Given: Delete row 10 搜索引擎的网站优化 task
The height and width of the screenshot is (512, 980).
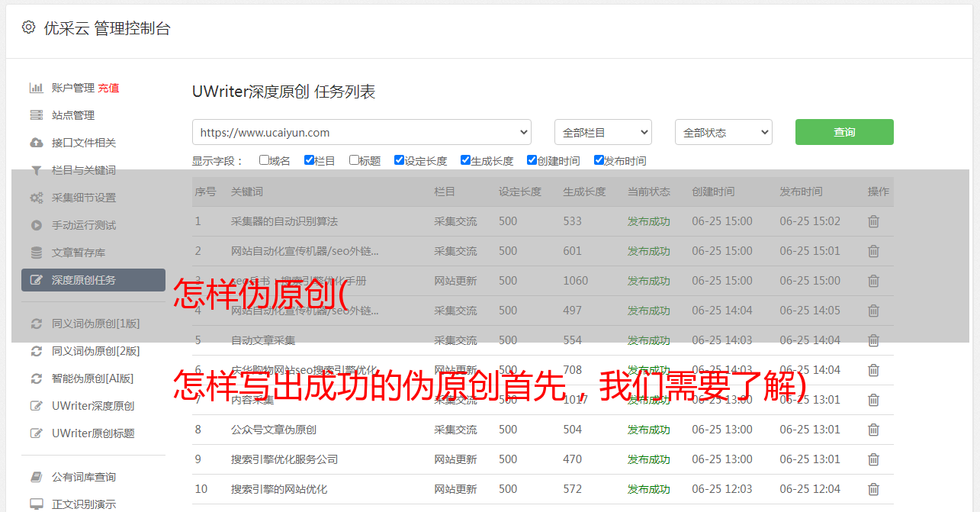Looking at the screenshot, I should coord(874,489).
